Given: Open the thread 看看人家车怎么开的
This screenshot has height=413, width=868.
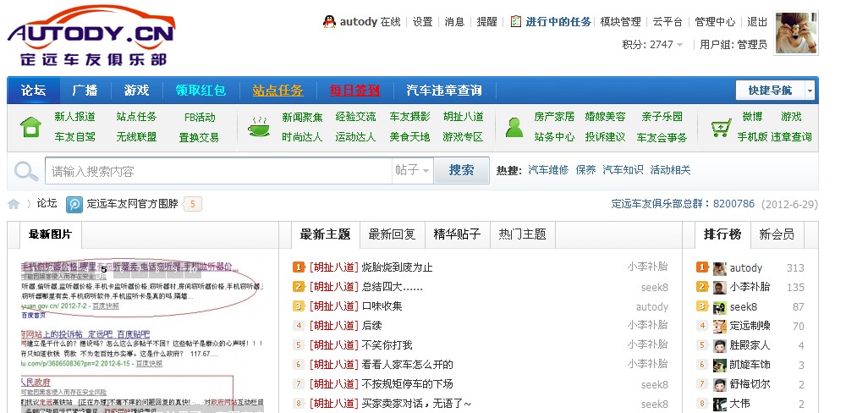Looking at the screenshot, I should coord(408,364).
